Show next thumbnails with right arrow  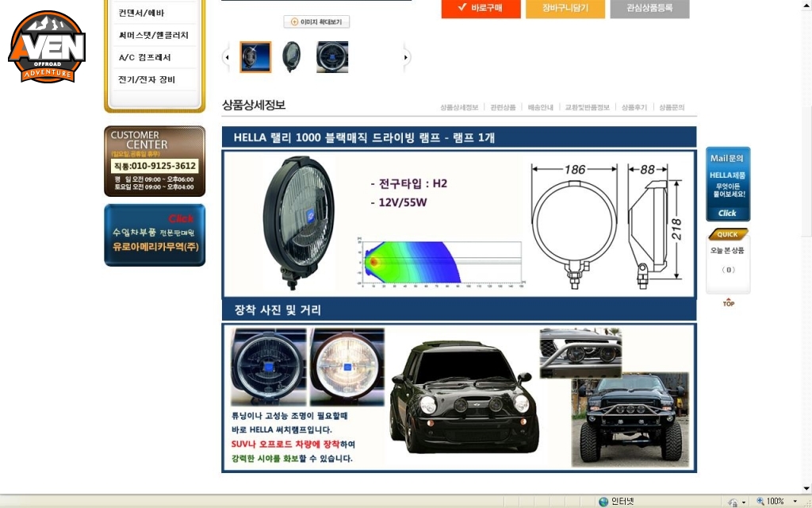tap(406, 57)
